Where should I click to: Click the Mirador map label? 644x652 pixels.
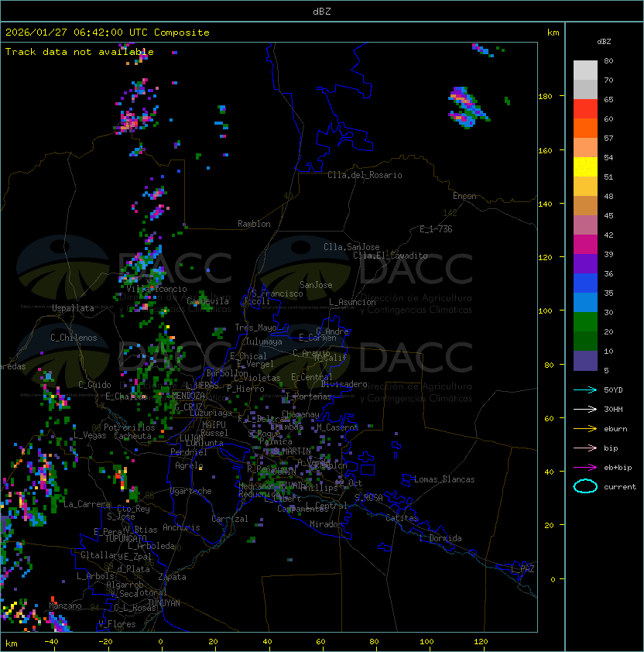pyautogui.click(x=327, y=524)
